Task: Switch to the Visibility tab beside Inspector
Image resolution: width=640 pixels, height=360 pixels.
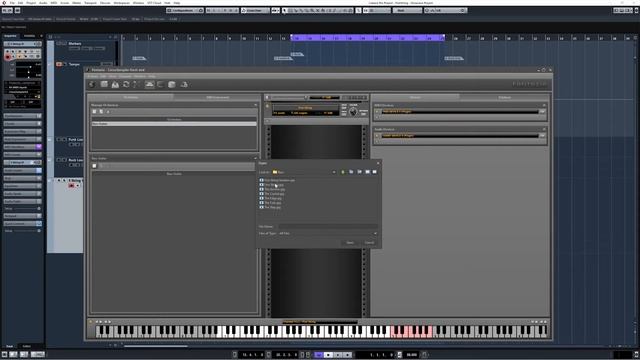Action: tap(29, 36)
